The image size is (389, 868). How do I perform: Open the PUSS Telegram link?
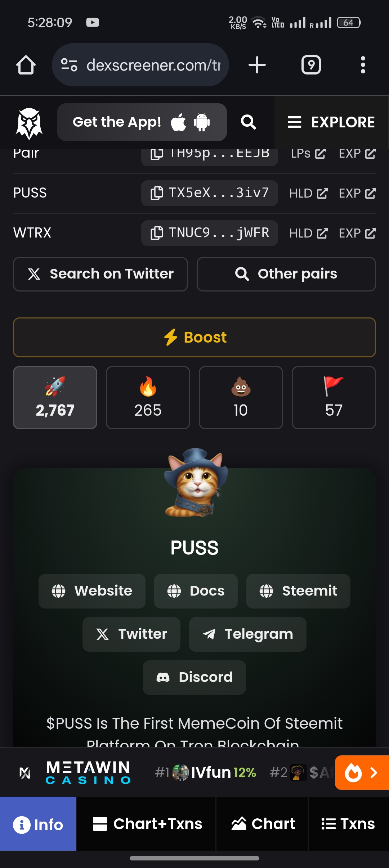pyautogui.click(x=248, y=634)
